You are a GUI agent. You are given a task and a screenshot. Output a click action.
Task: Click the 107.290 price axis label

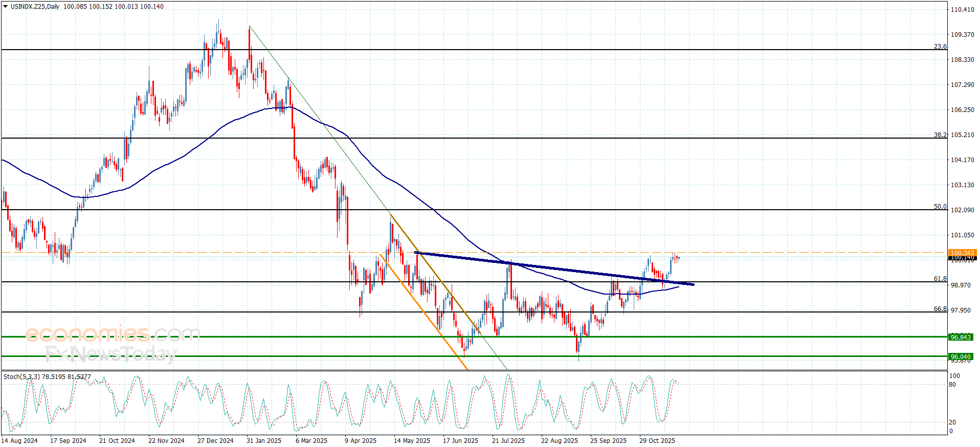coord(962,84)
